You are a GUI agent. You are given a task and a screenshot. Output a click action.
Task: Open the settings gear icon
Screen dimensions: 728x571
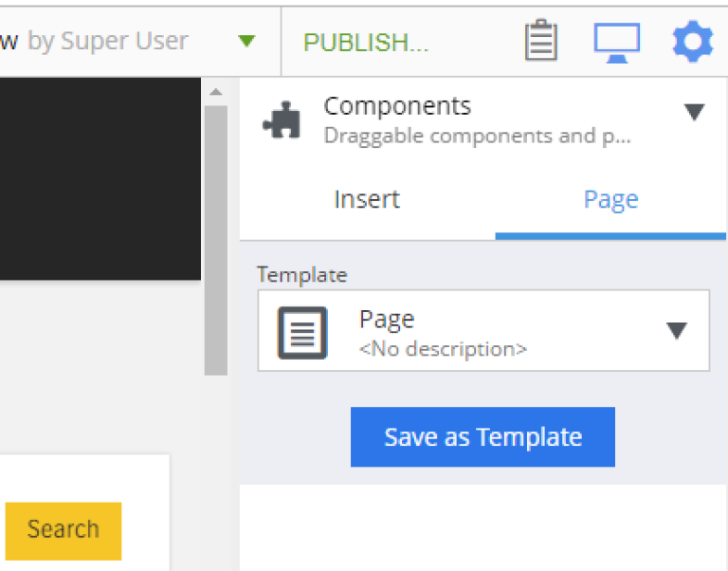click(x=693, y=41)
